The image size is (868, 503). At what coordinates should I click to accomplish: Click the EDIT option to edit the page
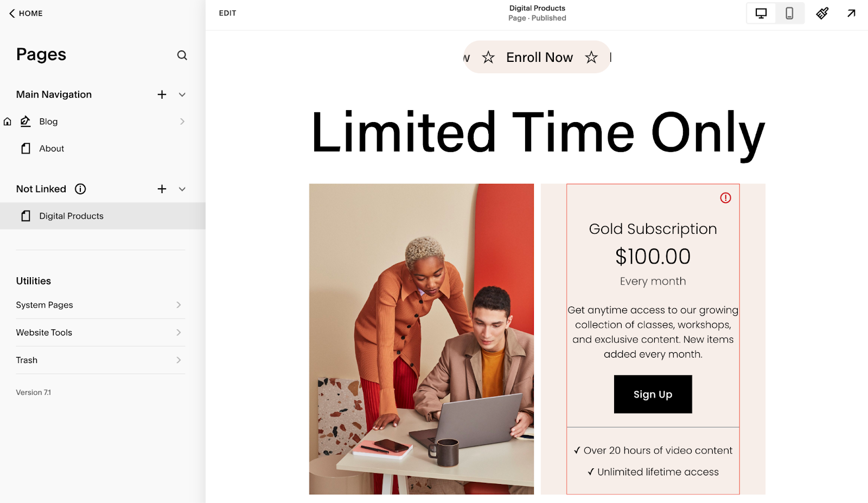(x=227, y=13)
